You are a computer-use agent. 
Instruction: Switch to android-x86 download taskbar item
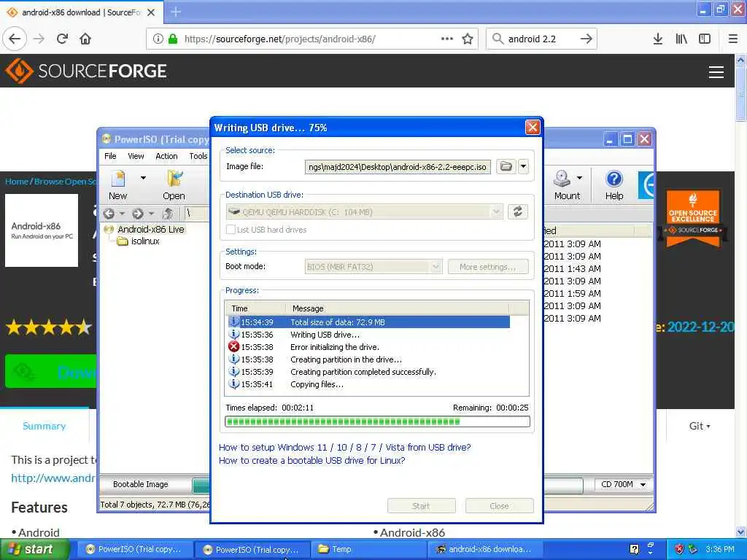tap(485, 549)
